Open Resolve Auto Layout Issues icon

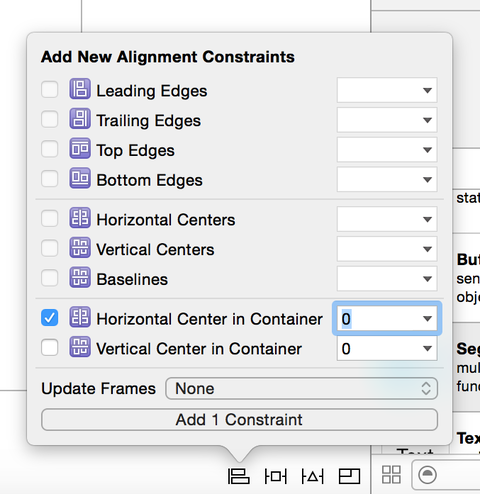click(x=312, y=476)
